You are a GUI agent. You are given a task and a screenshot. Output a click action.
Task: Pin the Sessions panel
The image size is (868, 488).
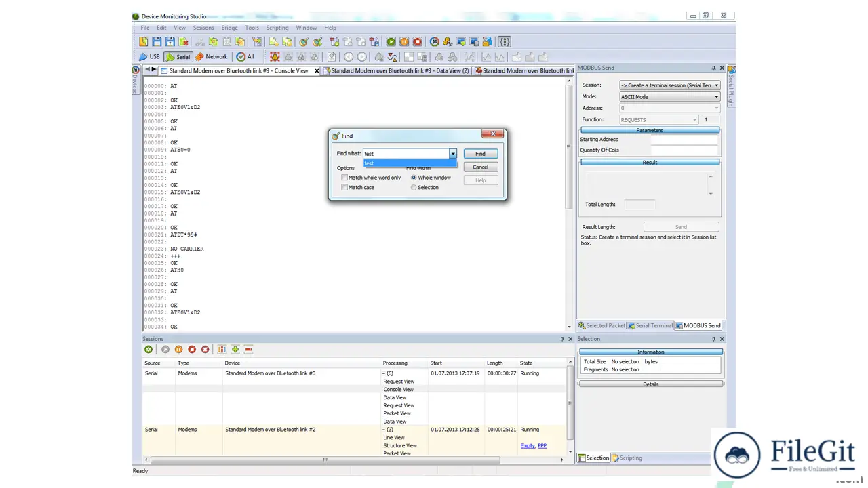(562, 339)
